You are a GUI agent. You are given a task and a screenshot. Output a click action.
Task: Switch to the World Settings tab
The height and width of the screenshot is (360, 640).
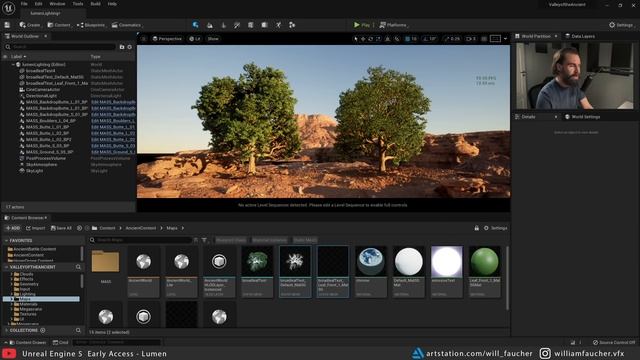tap(582, 117)
